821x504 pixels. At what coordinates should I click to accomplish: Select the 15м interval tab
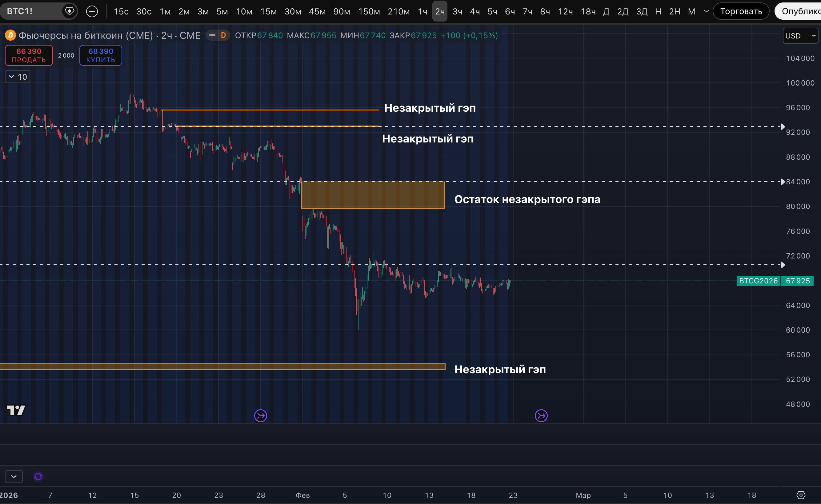coord(268,11)
